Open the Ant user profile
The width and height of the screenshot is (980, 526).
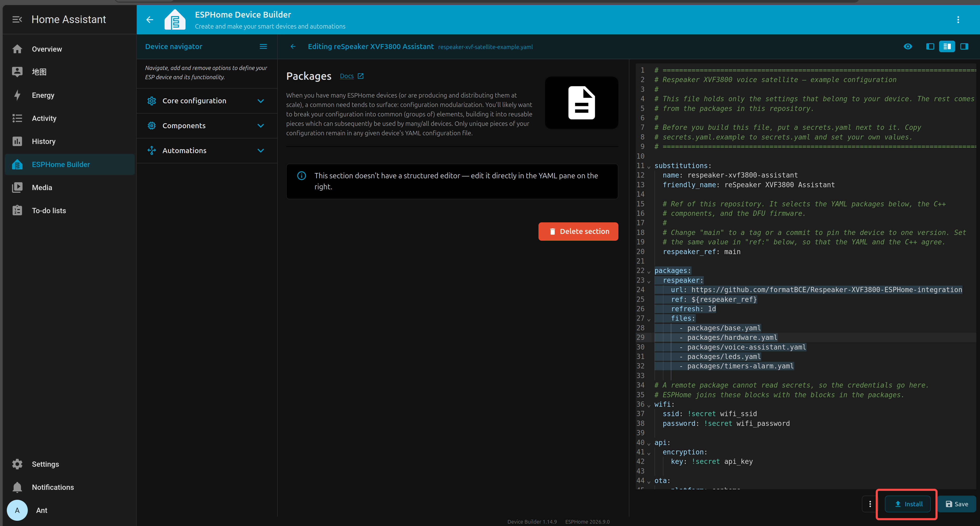(x=70, y=510)
